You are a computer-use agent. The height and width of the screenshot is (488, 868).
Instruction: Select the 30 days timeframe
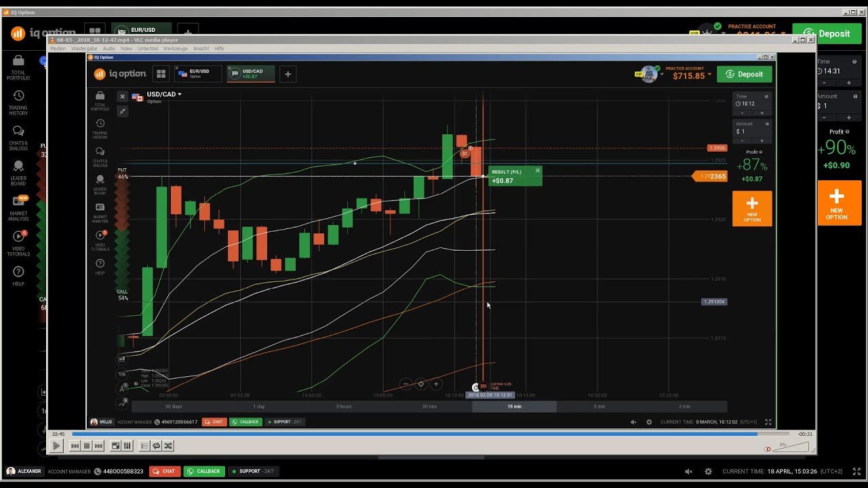tap(174, 406)
